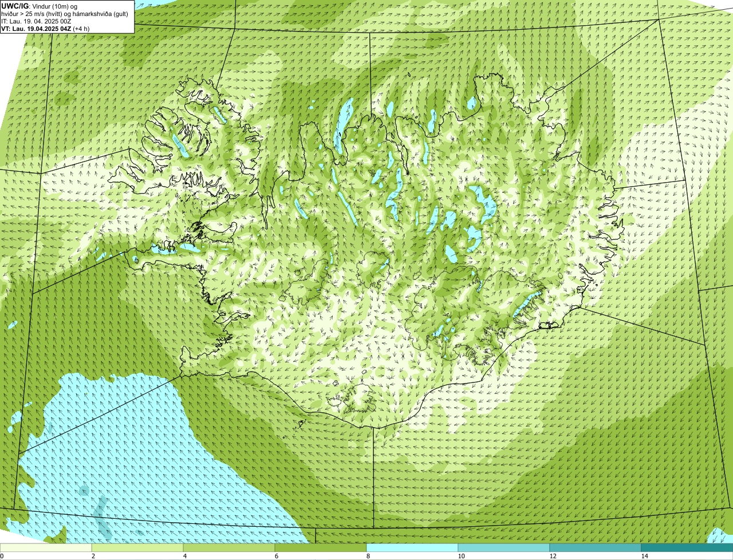This screenshot has width=733, height=560.
Task: Pick the pale cream 0–2 m/s color segment
Action: pyautogui.click(x=46, y=547)
